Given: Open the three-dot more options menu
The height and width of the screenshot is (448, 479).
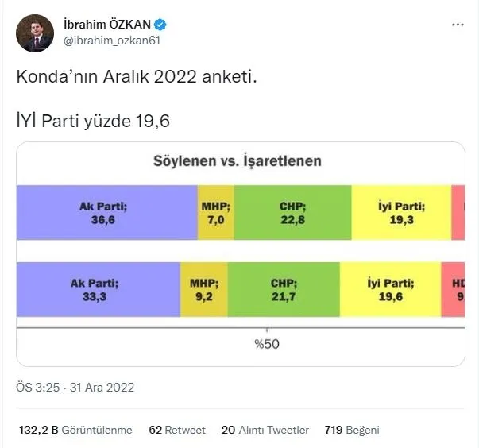Looking at the screenshot, I should [x=457, y=25].
